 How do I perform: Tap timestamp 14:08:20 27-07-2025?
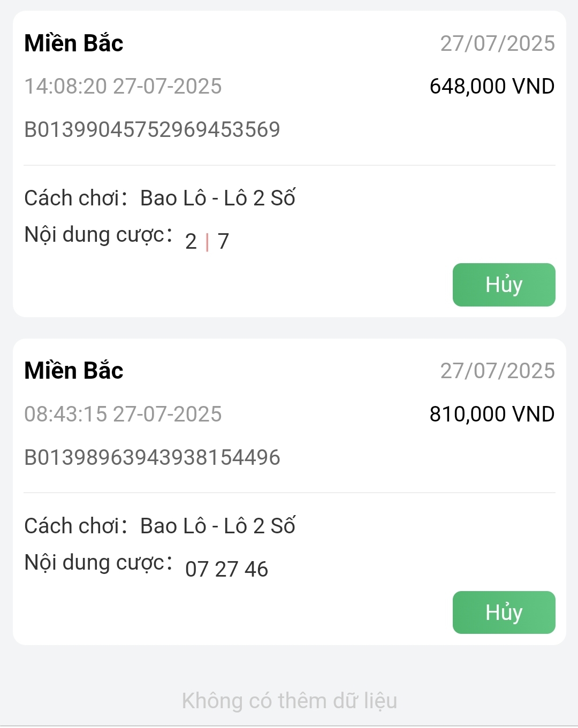[123, 86]
